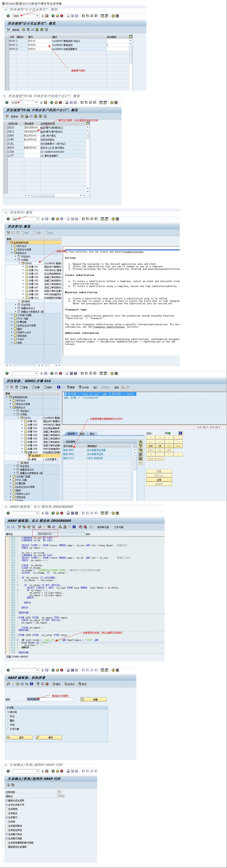Screen dimensions: 227x868
Task: Click 模式 in the ZRGGBS000 editor toolbar
Action: coord(91,527)
